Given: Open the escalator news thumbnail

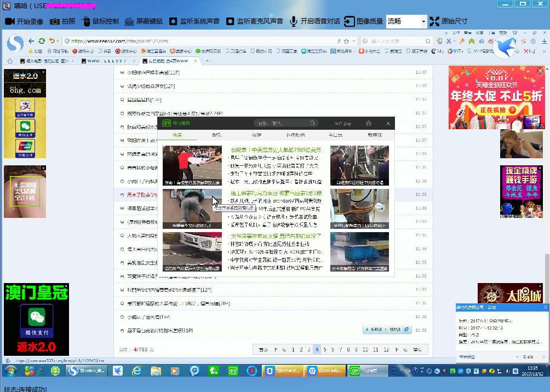Looking at the screenshot, I should pos(359,165).
